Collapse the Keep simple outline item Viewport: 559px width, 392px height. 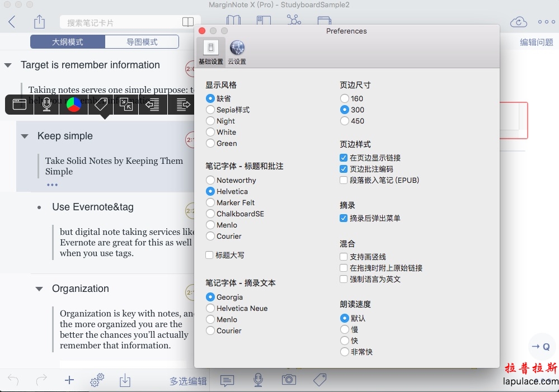click(x=25, y=136)
